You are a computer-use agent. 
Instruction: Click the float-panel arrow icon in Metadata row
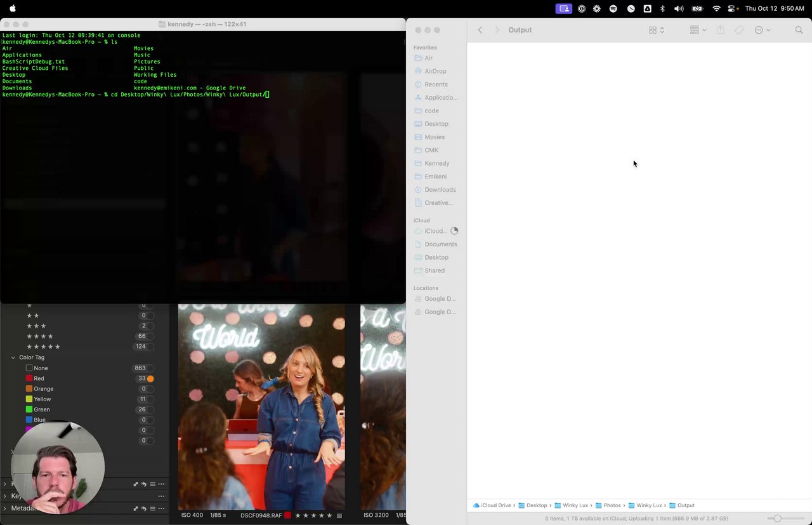tap(136, 508)
